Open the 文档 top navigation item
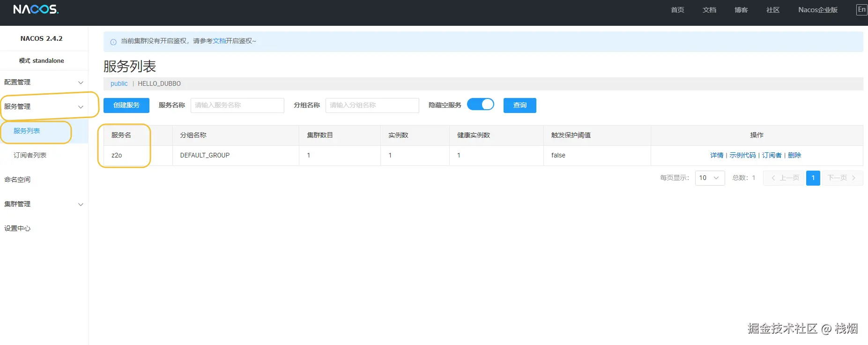The image size is (868, 345). [709, 10]
